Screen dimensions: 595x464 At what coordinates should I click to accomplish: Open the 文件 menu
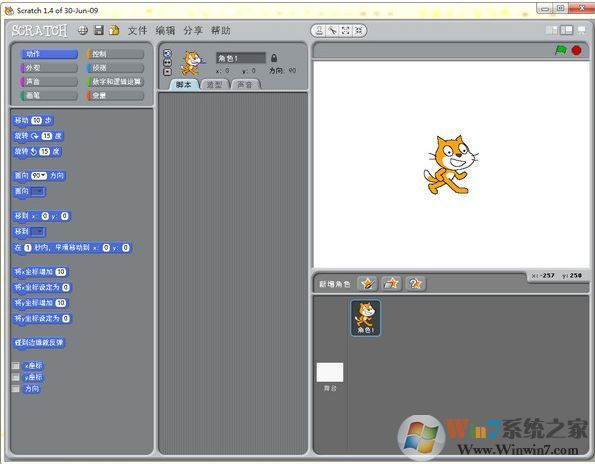(137, 30)
